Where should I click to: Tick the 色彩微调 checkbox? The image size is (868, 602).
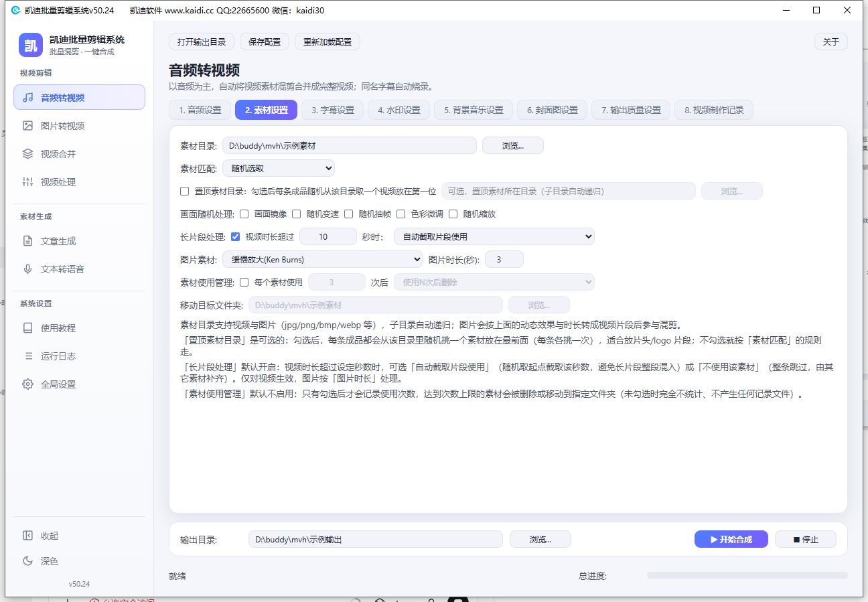pos(401,214)
